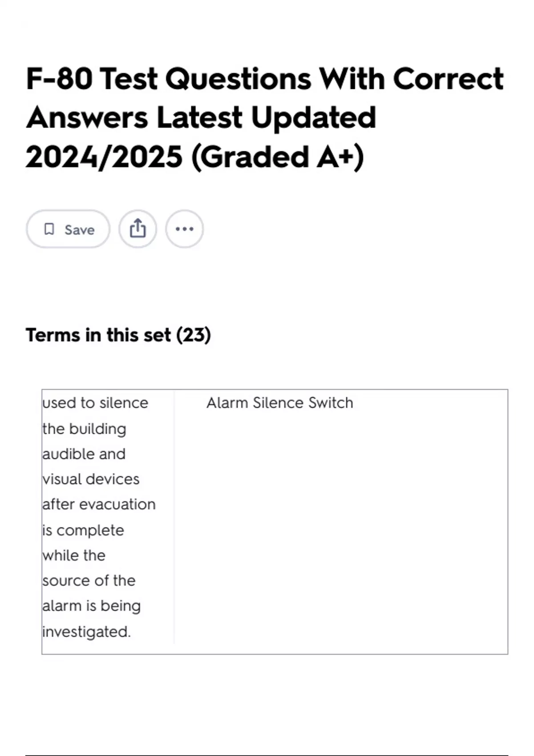Click the 'source of the' text line
Screen dimensions: 534x756
point(89,581)
